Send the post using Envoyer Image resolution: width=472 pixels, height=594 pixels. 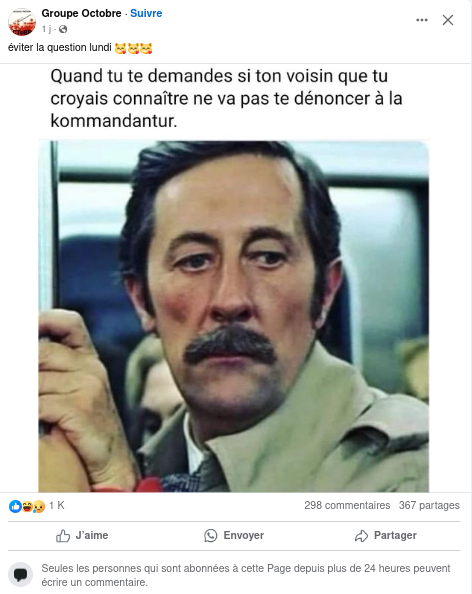pos(234,536)
